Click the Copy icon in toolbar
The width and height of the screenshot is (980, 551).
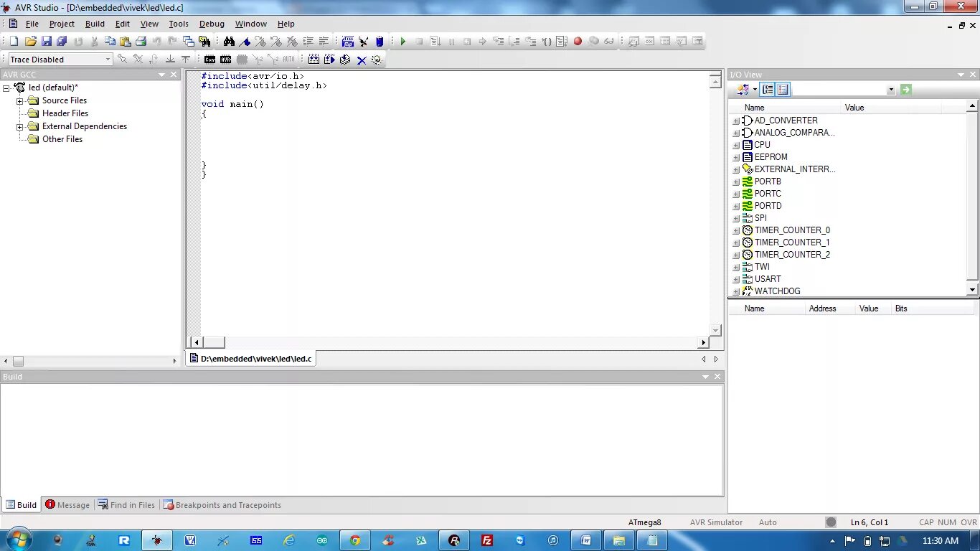pyautogui.click(x=110, y=42)
